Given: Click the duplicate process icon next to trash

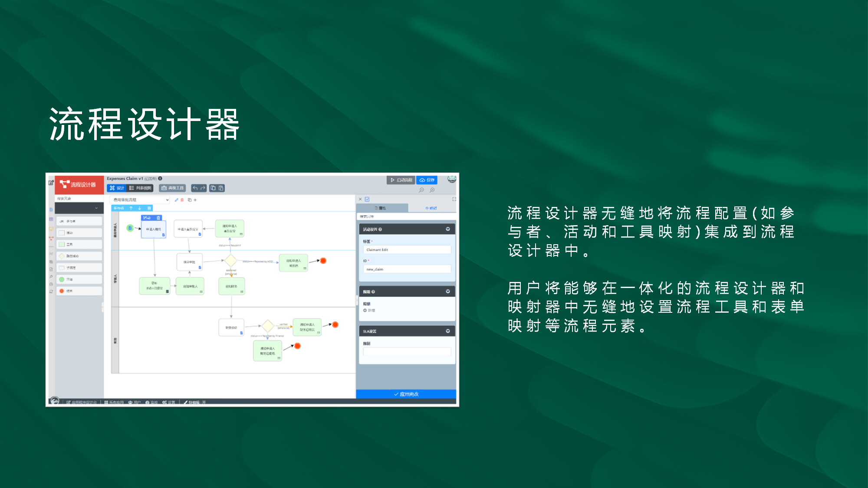Looking at the screenshot, I should pos(190,200).
